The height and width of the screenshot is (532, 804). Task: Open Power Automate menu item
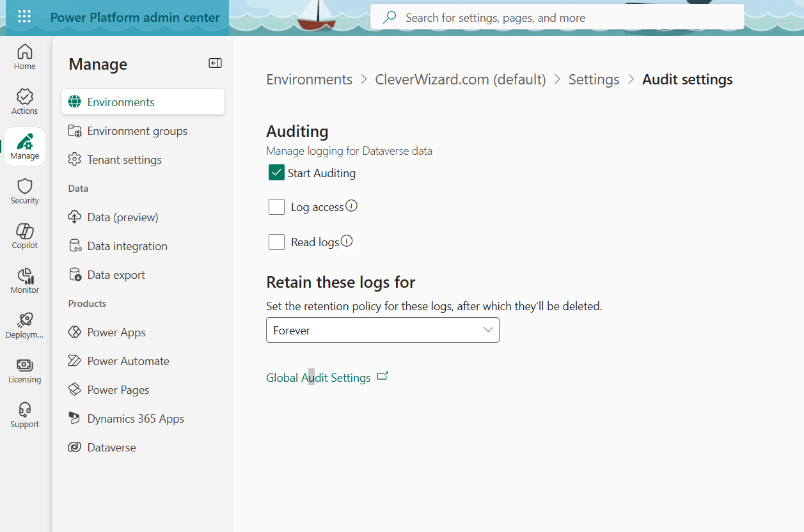click(x=143, y=361)
